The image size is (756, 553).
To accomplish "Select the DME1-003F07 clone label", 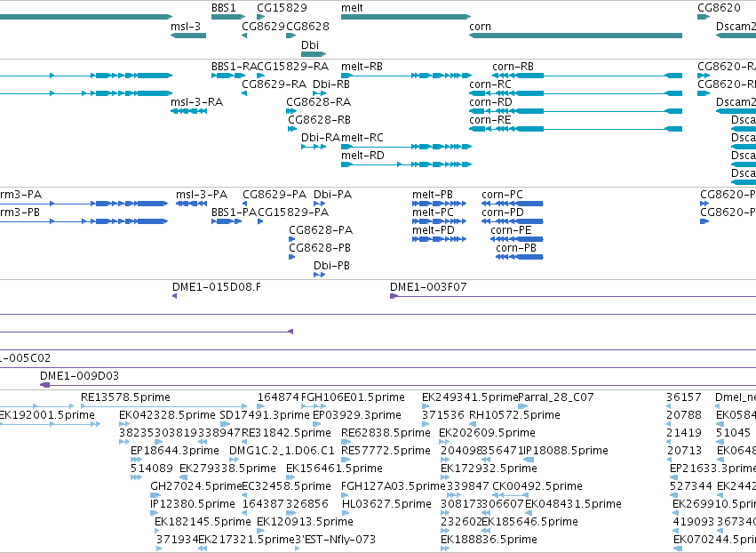I will click(x=428, y=287).
